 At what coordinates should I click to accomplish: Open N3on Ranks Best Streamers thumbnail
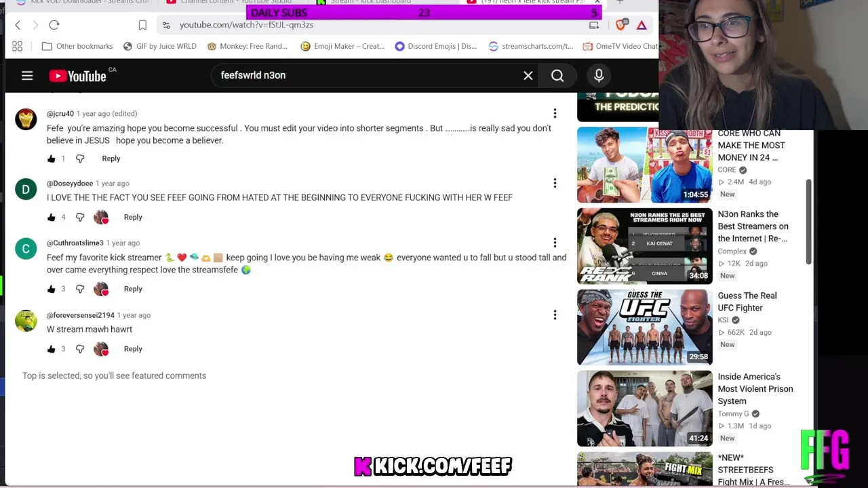pos(644,246)
